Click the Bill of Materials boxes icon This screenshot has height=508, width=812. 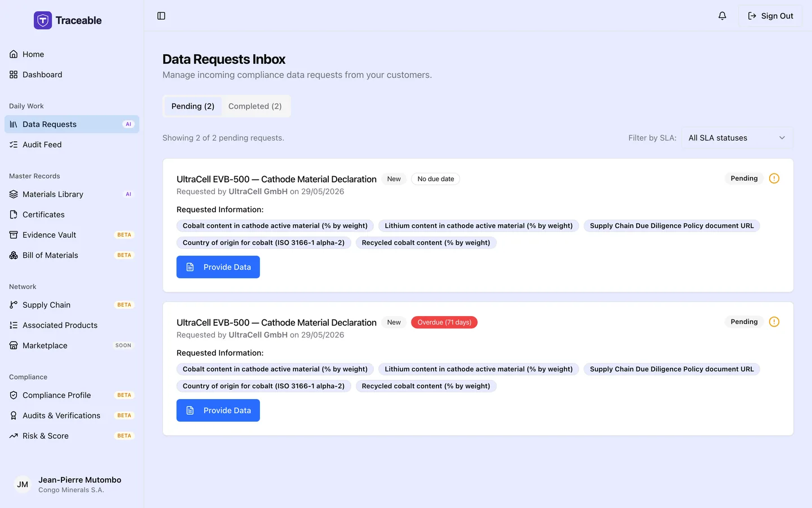coord(14,255)
